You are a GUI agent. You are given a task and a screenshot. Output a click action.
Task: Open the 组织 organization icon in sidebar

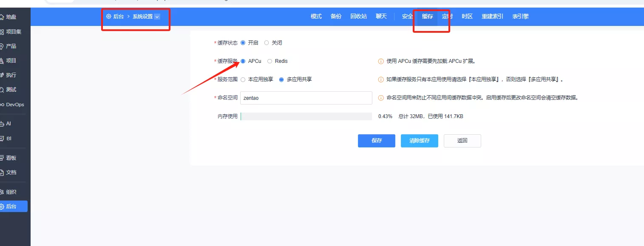[x=2, y=192]
